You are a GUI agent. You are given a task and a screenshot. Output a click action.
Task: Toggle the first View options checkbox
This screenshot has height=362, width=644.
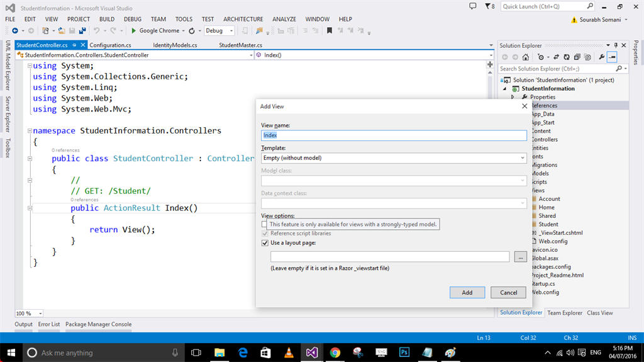click(264, 224)
